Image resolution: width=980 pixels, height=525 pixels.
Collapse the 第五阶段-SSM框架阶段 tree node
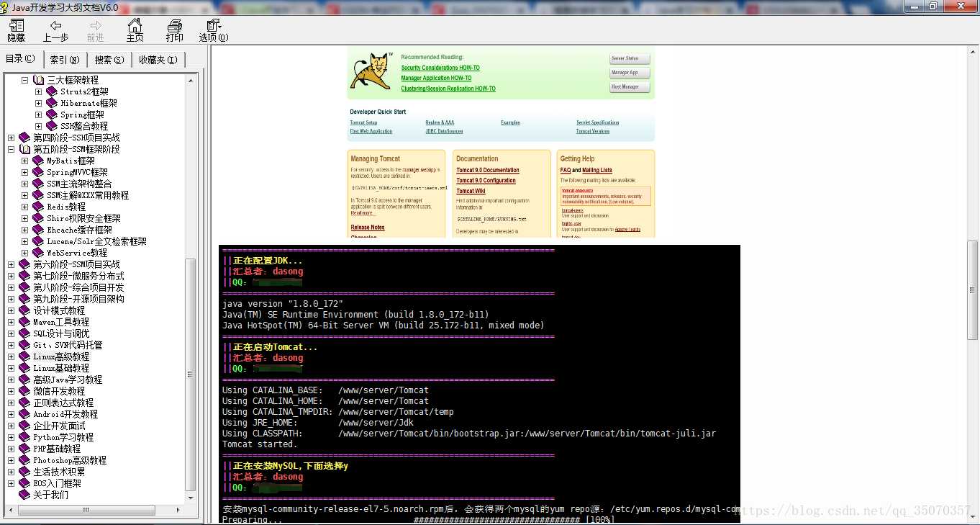pos(11,149)
